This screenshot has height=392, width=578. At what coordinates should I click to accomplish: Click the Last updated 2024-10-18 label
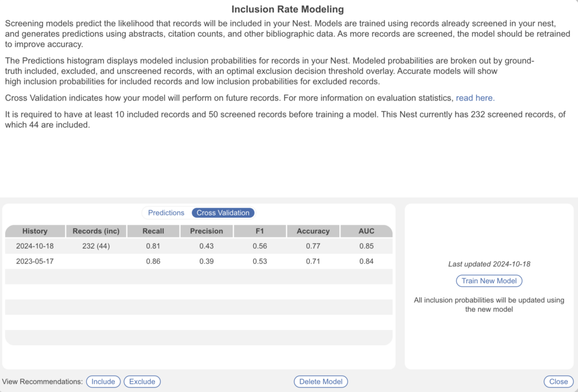pyautogui.click(x=489, y=264)
